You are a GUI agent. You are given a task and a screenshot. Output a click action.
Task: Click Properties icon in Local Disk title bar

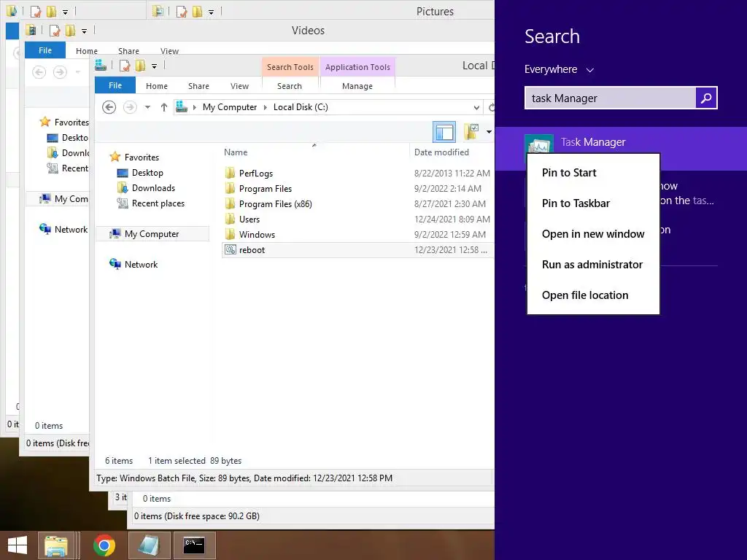(x=125, y=66)
